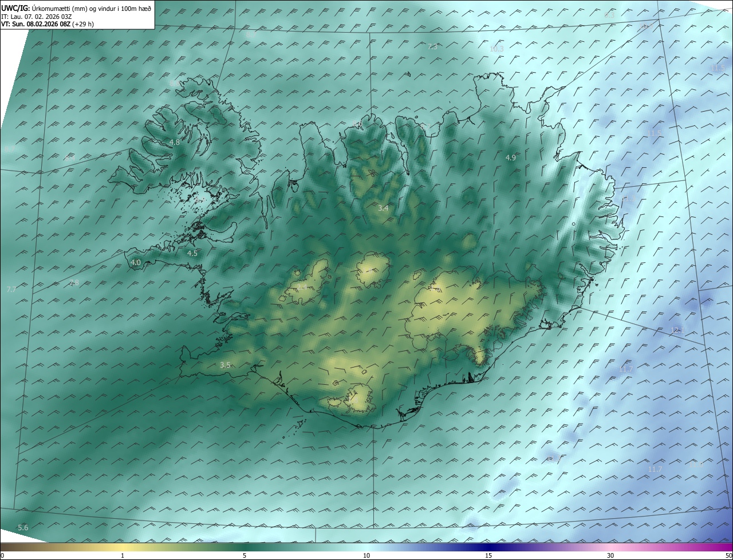Click the "1" tick on the color scale
733x560 pixels.
(123, 556)
